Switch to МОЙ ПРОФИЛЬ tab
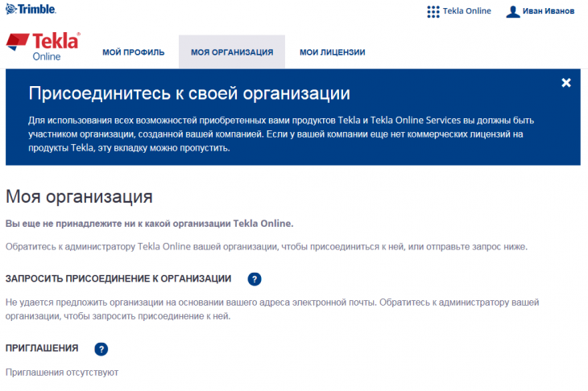588x391 pixels. pyautogui.click(x=134, y=52)
